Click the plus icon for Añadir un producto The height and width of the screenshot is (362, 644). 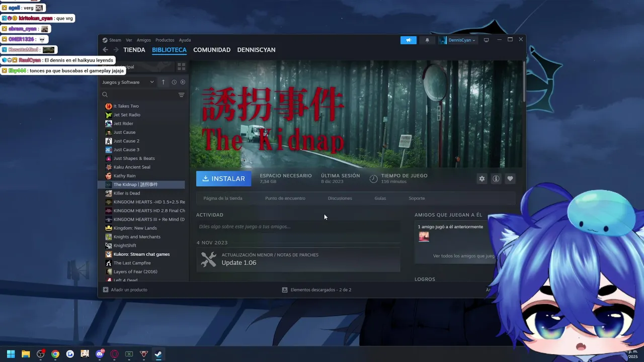coord(106,290)
